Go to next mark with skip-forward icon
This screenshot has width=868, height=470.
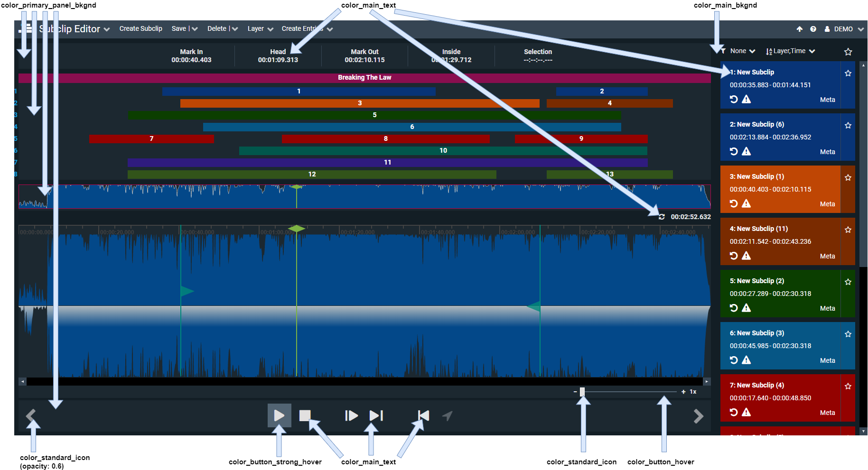(376, 416)
